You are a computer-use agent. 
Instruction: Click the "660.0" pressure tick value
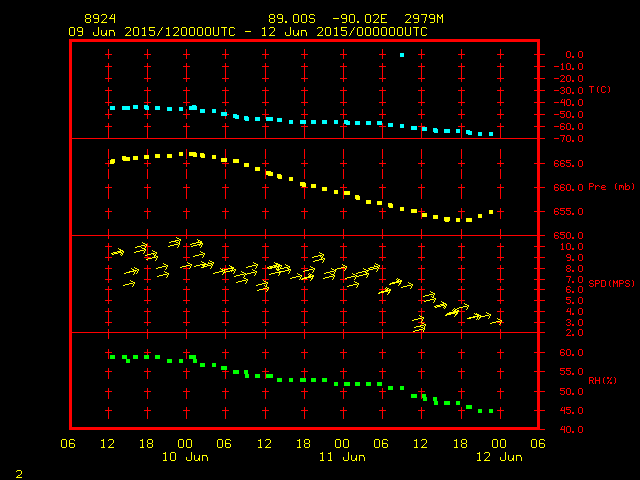(569, 188)
